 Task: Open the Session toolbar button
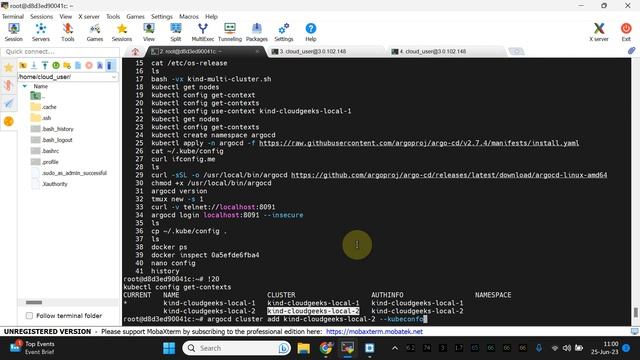point(13,32)
